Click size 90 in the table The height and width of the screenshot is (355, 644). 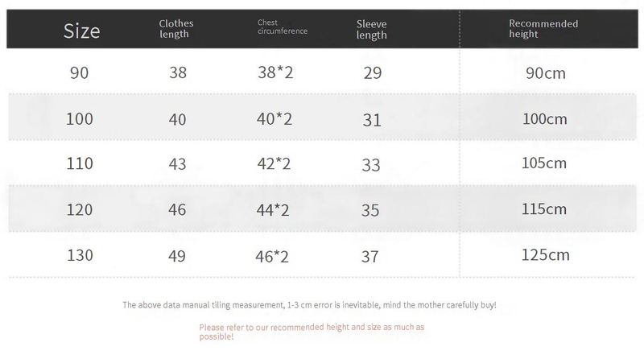coord(80,72)
